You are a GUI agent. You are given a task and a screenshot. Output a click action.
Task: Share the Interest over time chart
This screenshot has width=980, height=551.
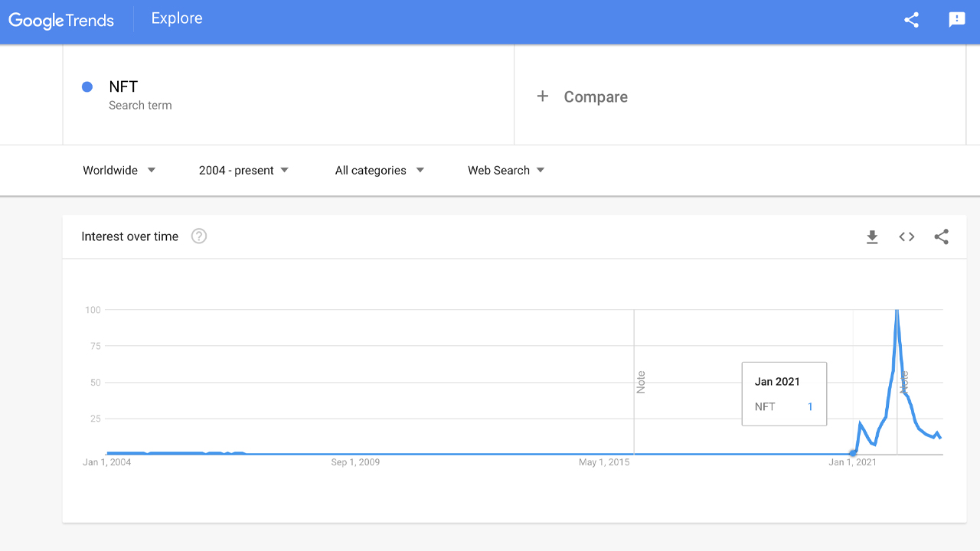(942, 237)
